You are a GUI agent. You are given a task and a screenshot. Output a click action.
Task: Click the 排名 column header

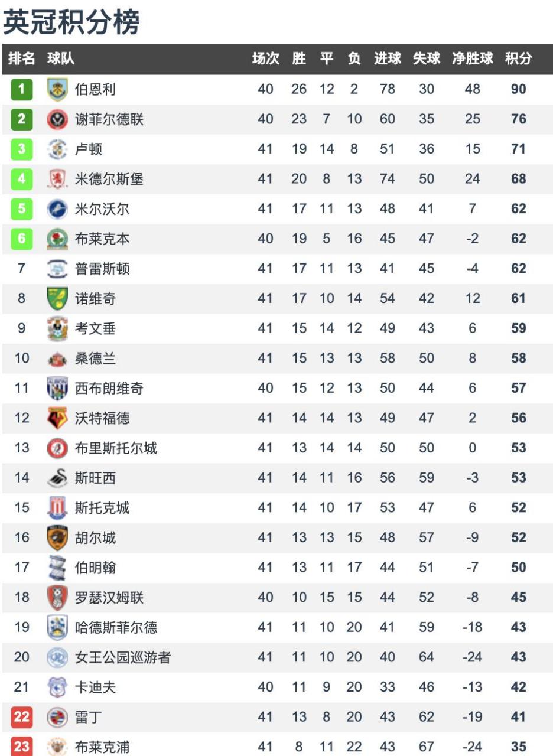pos(21,59)
